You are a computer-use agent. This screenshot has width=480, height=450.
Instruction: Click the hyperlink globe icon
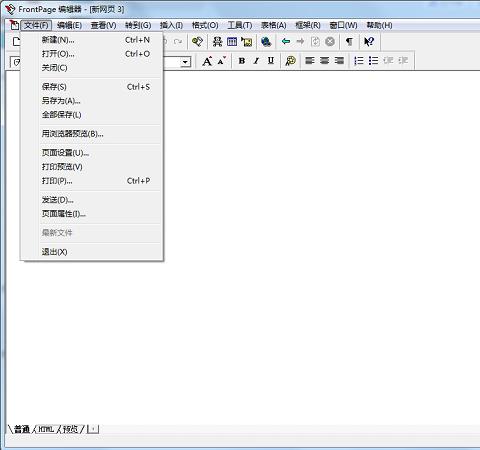click(266, 42)
